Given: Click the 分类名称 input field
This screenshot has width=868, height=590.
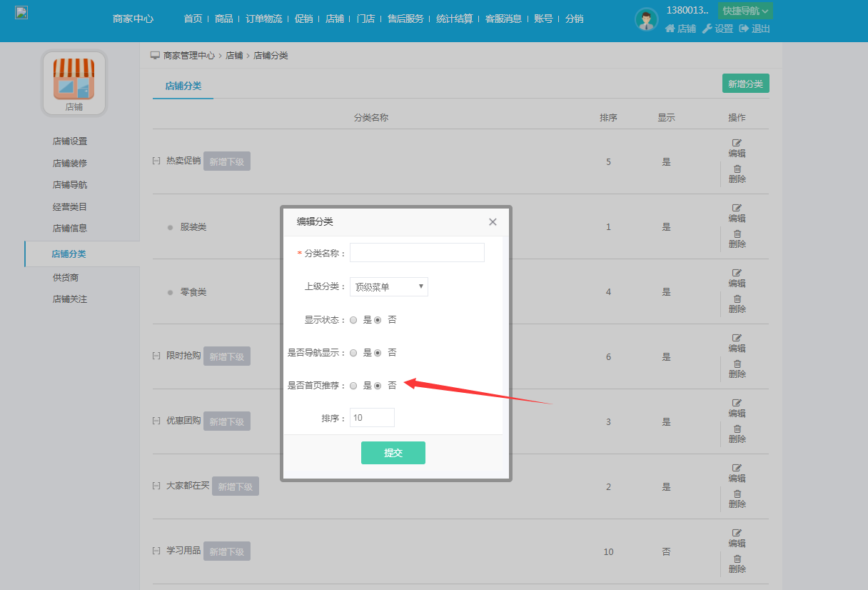Looking at the screenshot, I should (417, 253).
